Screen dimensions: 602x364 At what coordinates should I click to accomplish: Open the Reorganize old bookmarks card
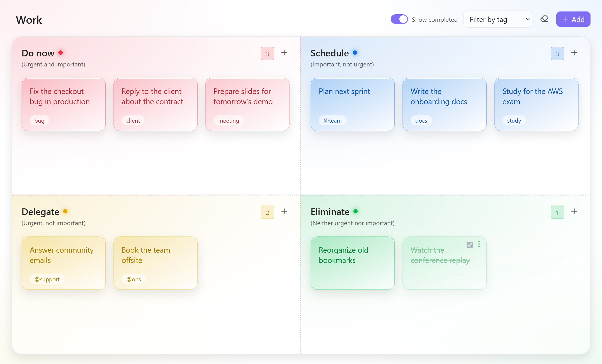352,263
